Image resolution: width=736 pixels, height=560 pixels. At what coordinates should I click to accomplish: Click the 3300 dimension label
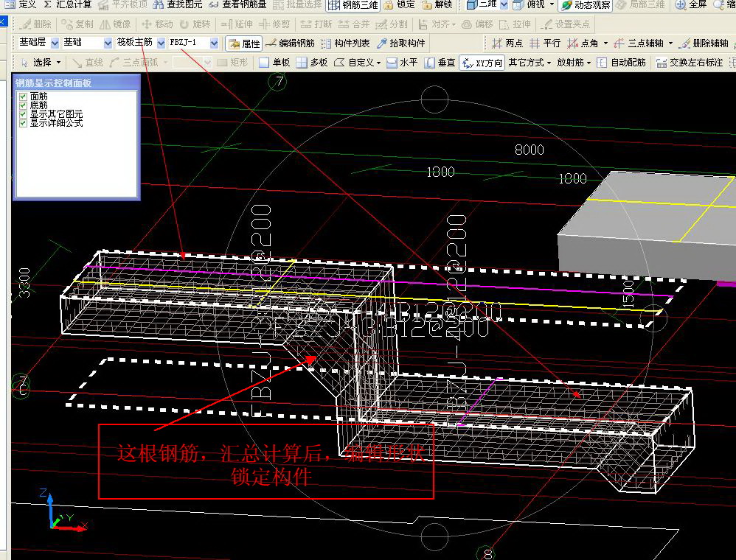point(24,283)
